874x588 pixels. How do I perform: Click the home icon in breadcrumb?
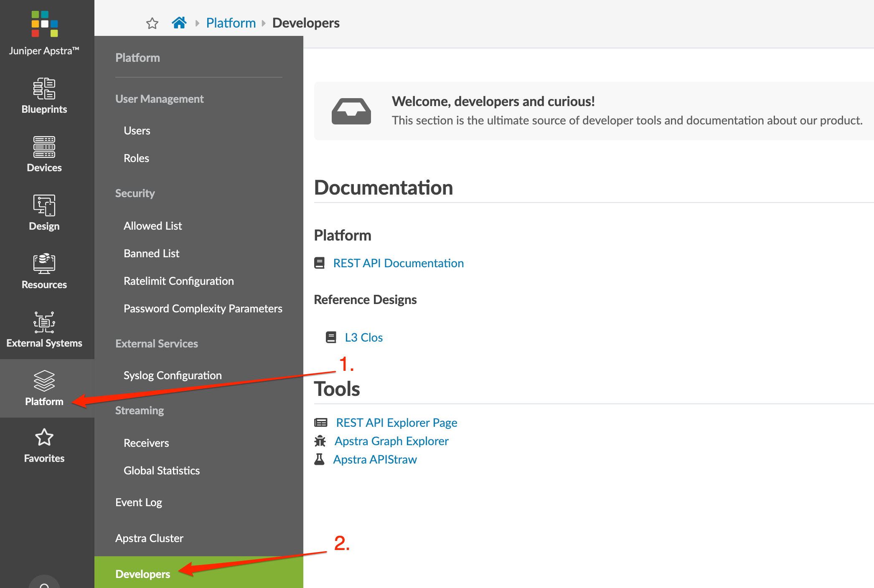pos(179,23)
